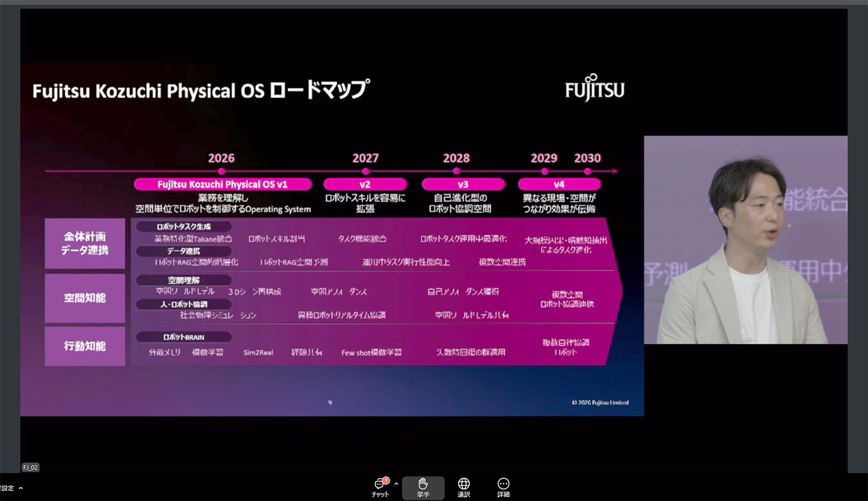This screenshot has width=868, height=501.
Task: Select the v4 version pill
Action: pos(559,184)
